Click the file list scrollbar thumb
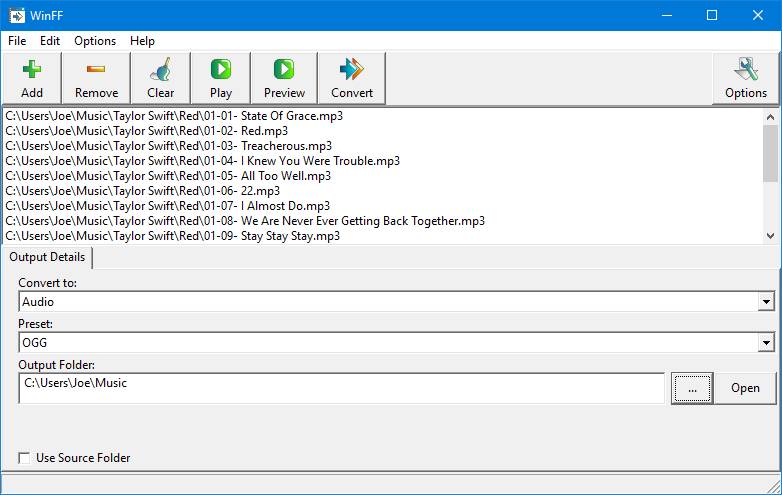 (770, 154)
